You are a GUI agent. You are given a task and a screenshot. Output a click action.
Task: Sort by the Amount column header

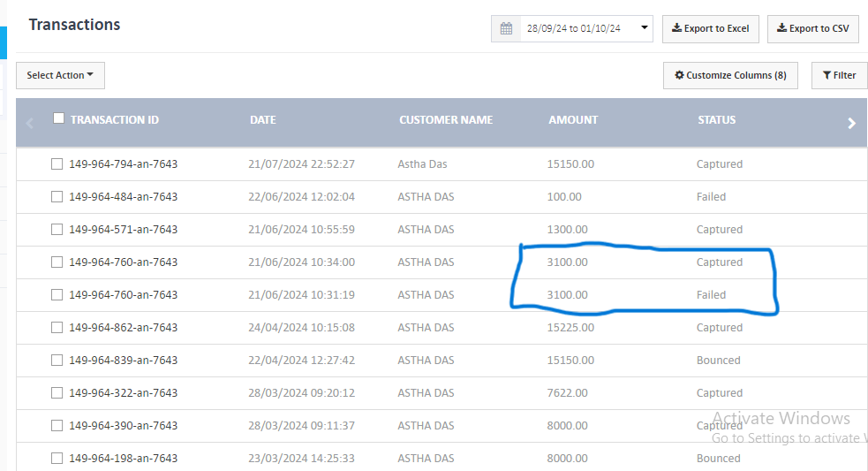[x=573, y=120]
